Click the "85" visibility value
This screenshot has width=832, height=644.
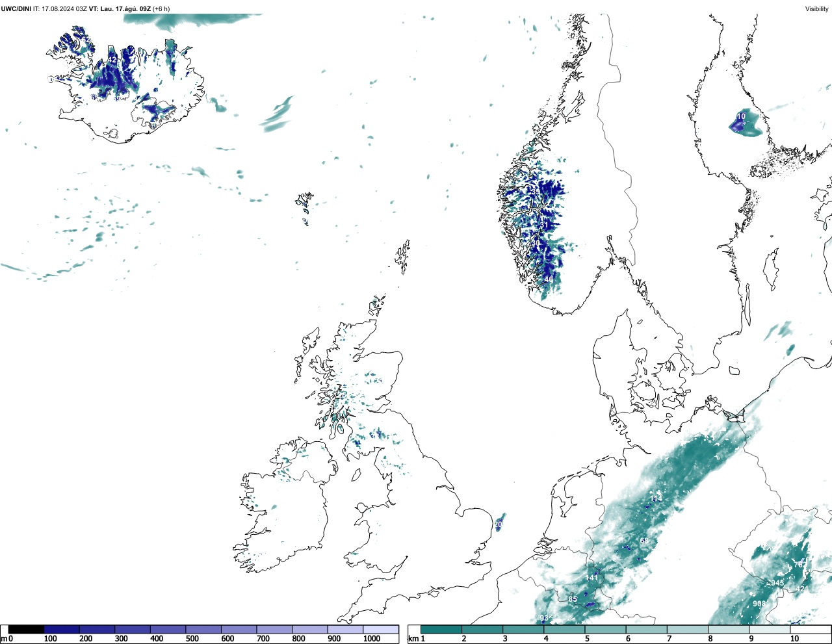573,599
